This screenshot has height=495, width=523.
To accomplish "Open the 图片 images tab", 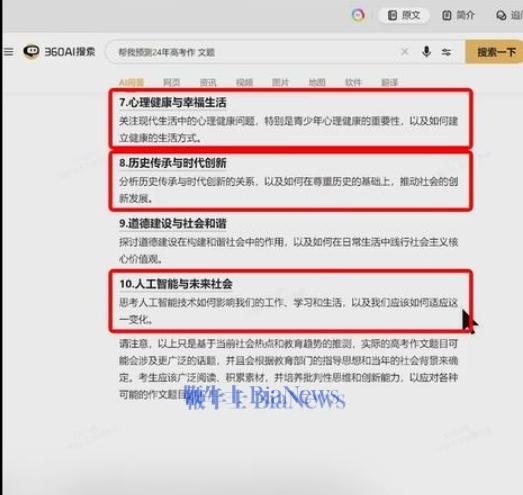I will click(280, 82).
